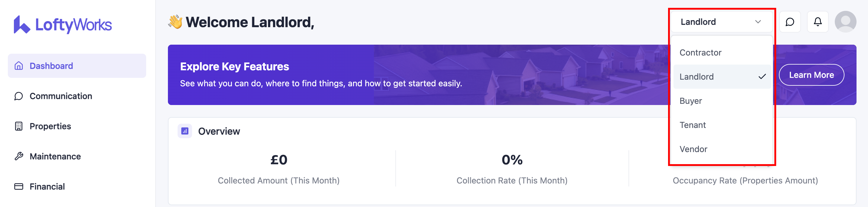868x207 pixels.
Task: Pick Vendor in role list
Action: [693, 149]
